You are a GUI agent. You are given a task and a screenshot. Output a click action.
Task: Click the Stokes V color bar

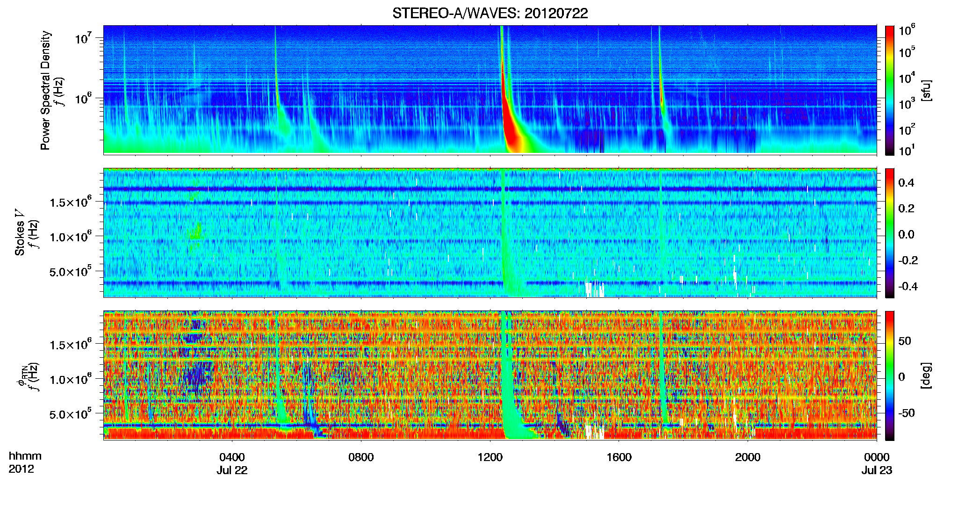pos(890,233)
